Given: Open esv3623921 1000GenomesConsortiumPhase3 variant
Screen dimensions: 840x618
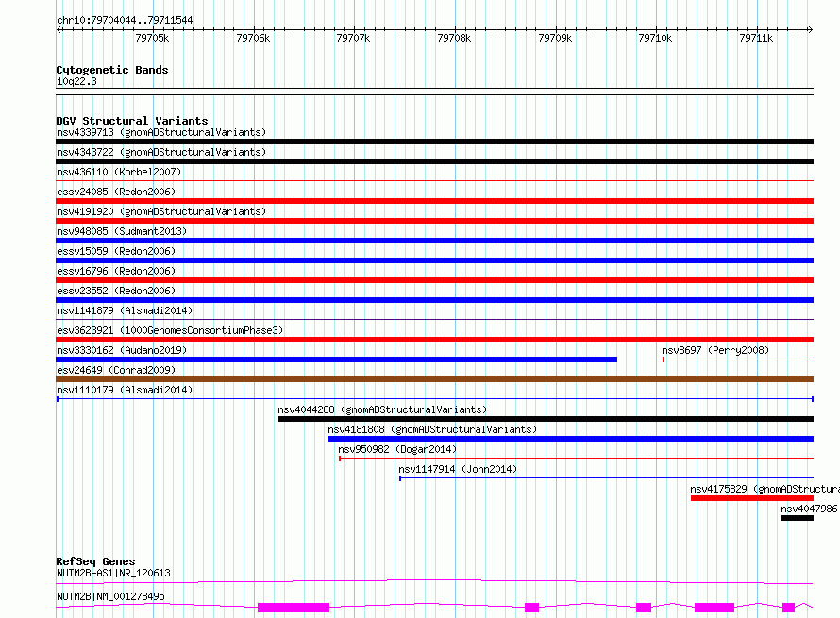Looking at the screenshot, I should 170,330.
